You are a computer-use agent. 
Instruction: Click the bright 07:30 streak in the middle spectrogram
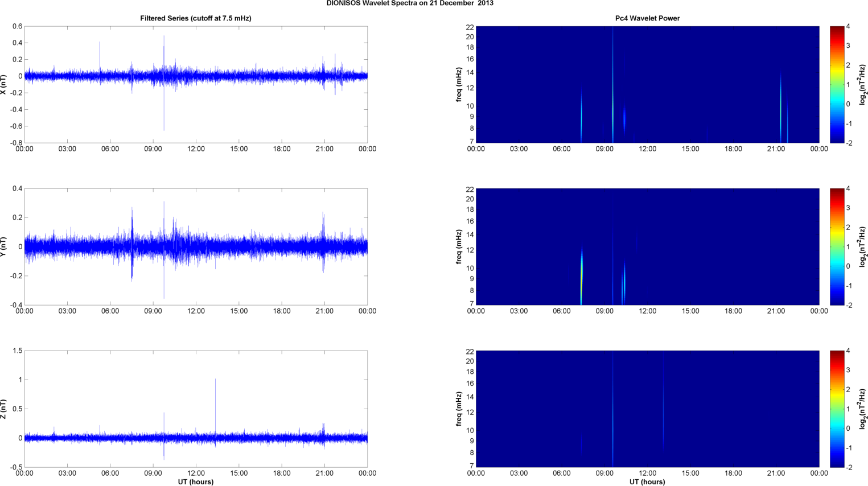(x=582, y=276)
